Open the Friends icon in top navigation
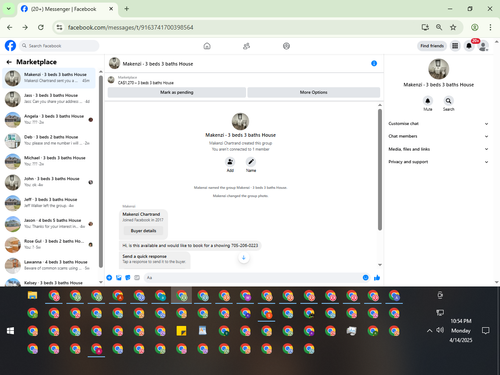The image size is (500, 375). (x=246, y=46)
